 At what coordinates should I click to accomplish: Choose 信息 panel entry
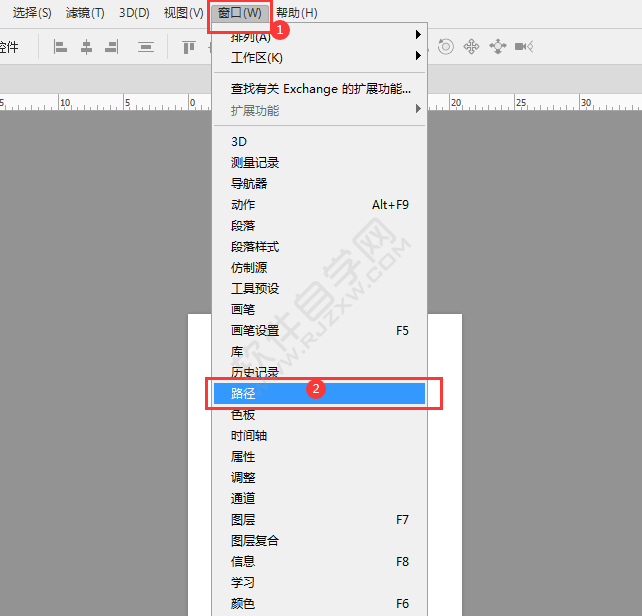(319, 562)
